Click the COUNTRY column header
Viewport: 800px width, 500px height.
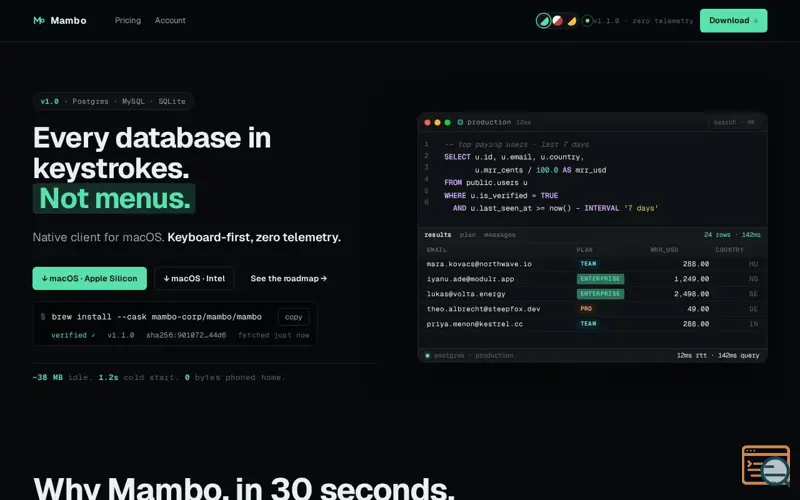(730, 249)
